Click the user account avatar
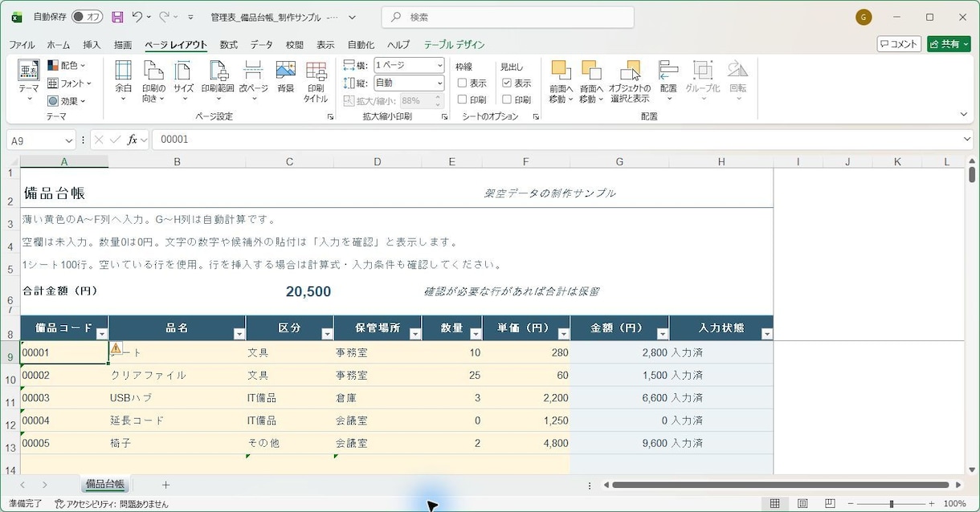Image resolution: width=980 pixels, height=512 pixels. coord(864,17)
